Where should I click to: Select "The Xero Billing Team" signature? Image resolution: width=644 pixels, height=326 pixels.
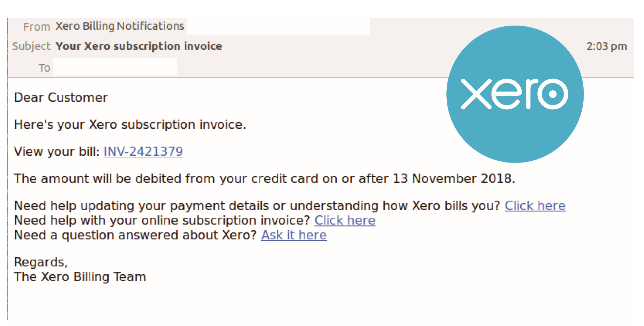(80, 277)
